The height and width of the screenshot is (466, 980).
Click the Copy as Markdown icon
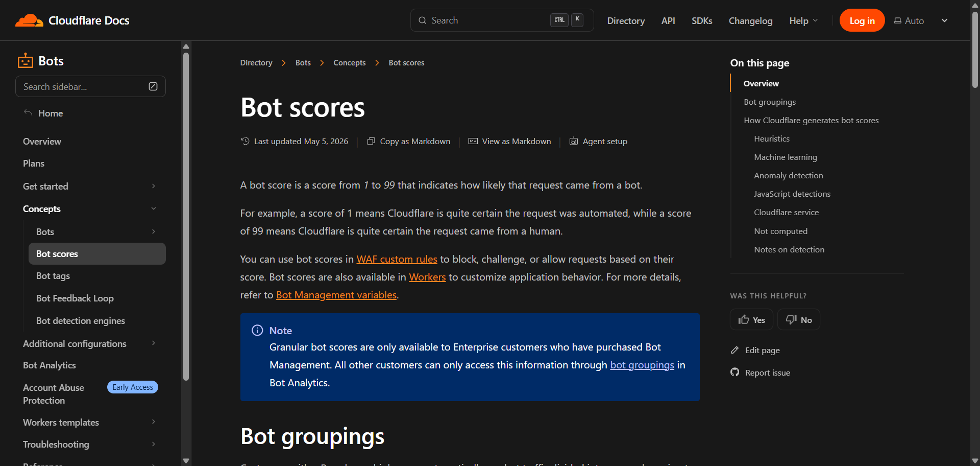pyautogui.click(x=371, y=141)
